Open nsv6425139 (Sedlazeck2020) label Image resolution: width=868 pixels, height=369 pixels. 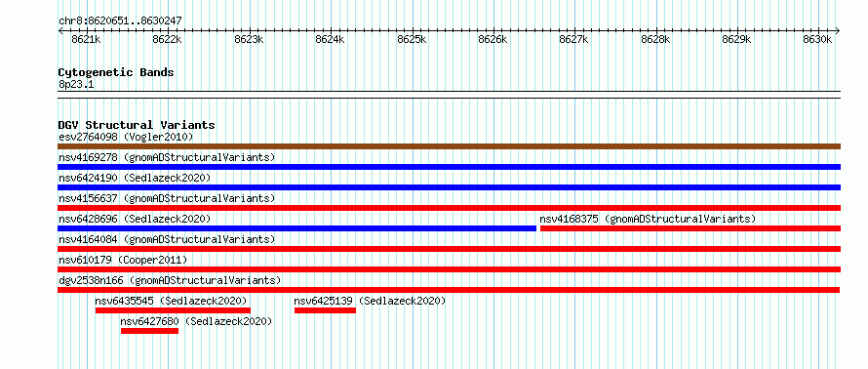point(370,301)
